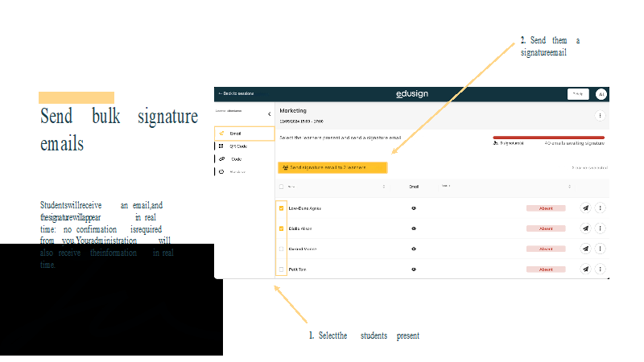Click the red signature progress bar
Viewport: 644px width, 362px height.
(548, 138)
